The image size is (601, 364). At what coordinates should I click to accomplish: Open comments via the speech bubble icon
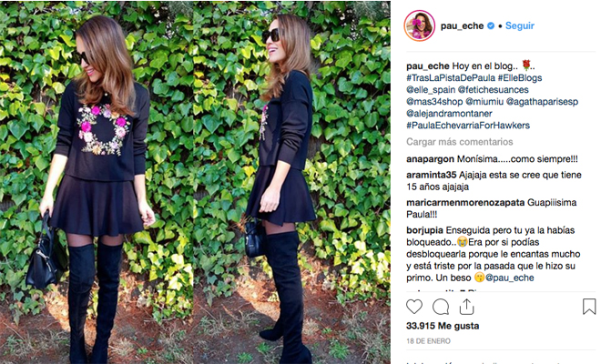(441, 307)
